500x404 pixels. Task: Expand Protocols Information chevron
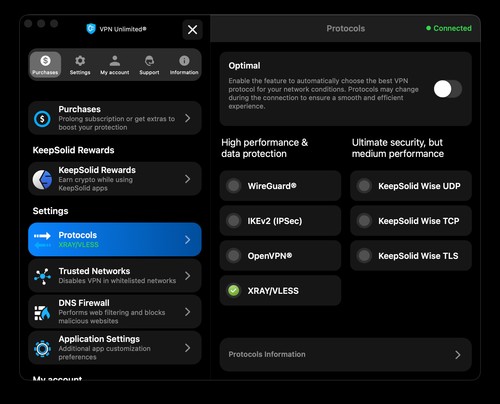458,355
